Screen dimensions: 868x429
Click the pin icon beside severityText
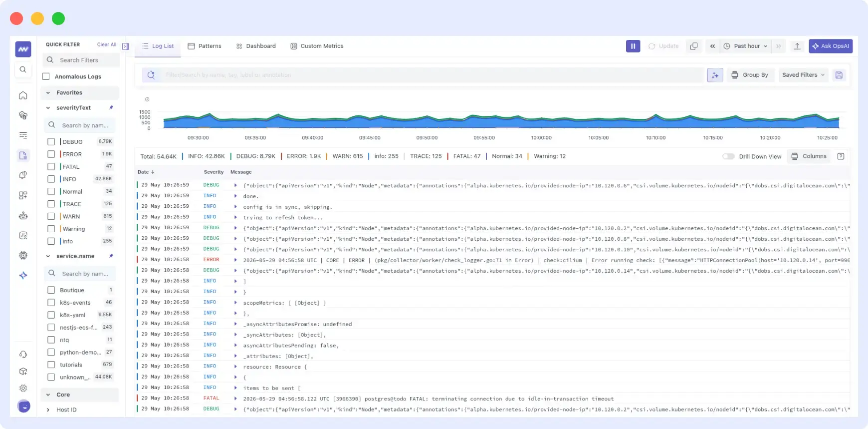[x=111, y=107]
